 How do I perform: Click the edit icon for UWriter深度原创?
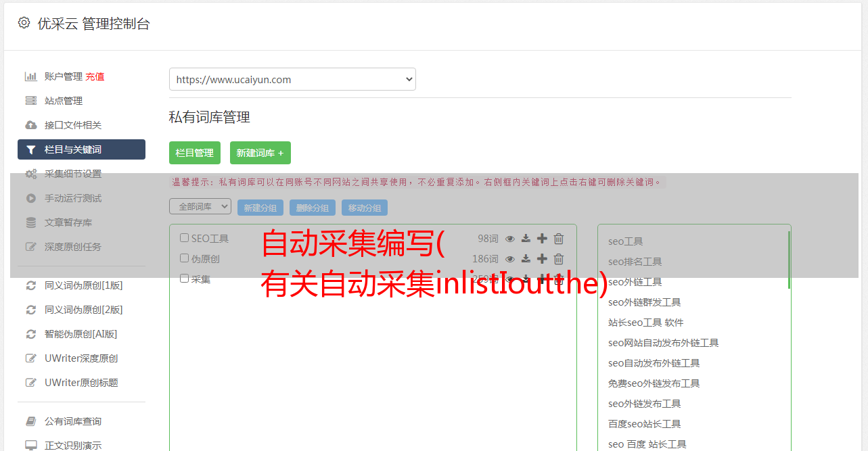[x=30, y=358]
